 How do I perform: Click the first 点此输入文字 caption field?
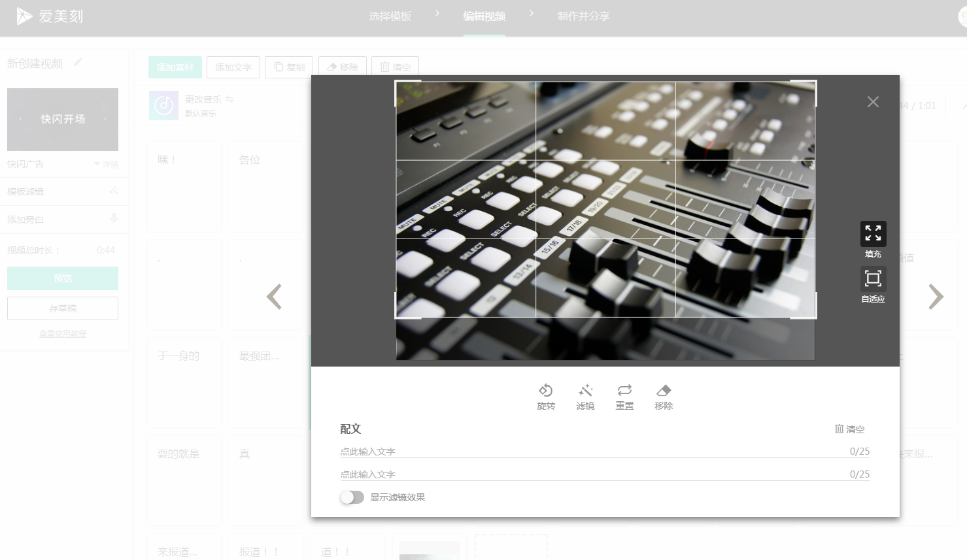pos(605,452)
